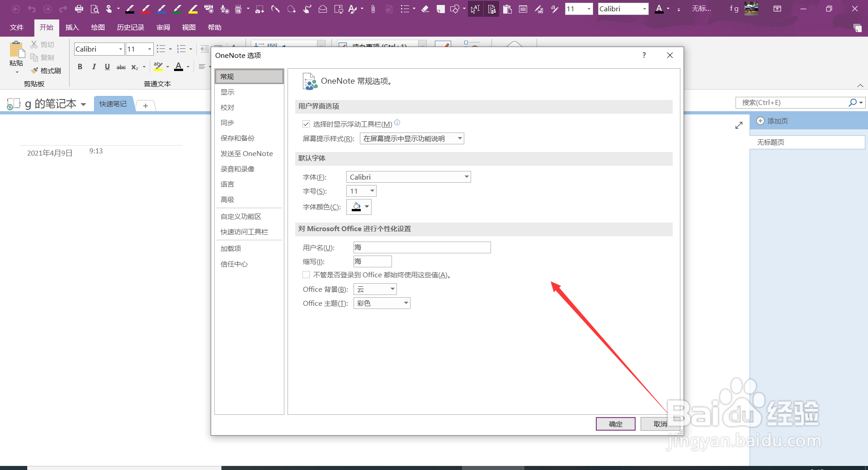Switch to the Draw ribbon tab
Image resolution: width=868 pixels, height=470 pixels.
coord(98,28)
